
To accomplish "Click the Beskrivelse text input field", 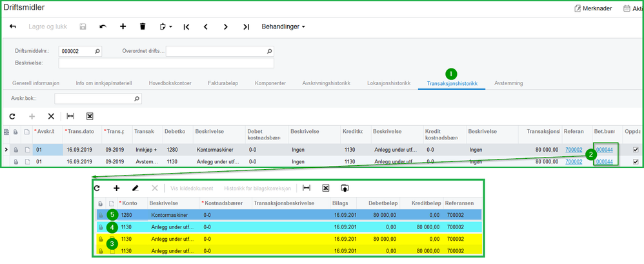I will point(166,63).
